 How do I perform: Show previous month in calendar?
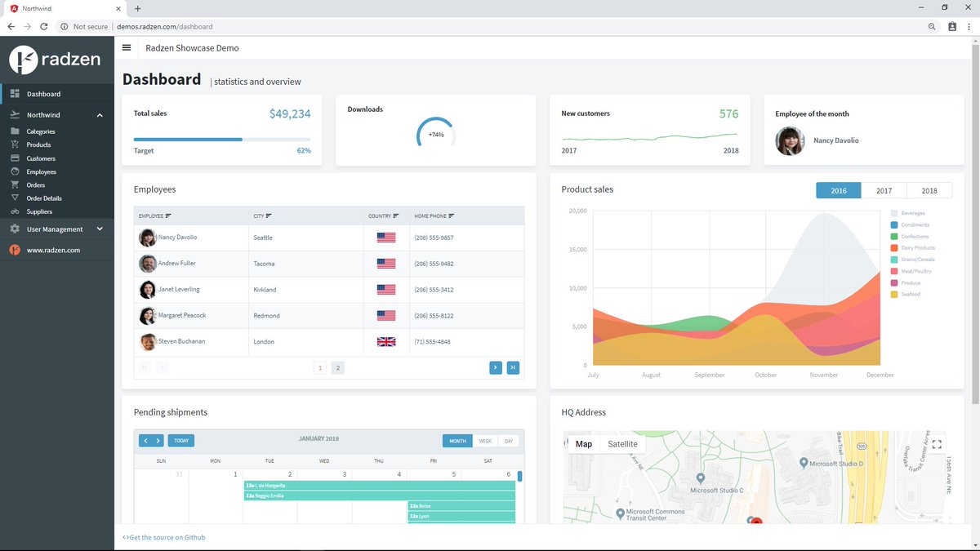145,441
